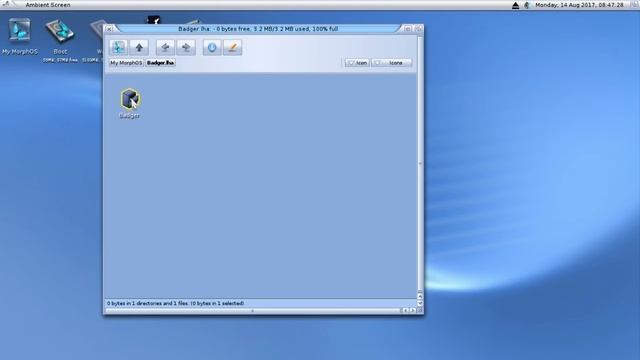Viewport: 640px width, 360px height.
Task: Navigate forward with the right arrow button
Action: (x=186, y=47)
